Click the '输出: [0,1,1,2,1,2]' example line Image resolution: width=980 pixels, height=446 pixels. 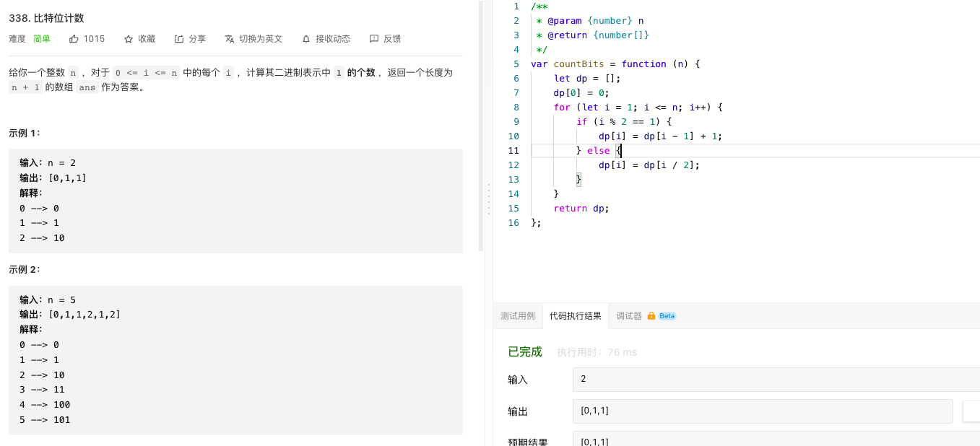click(x=70, y=314)
